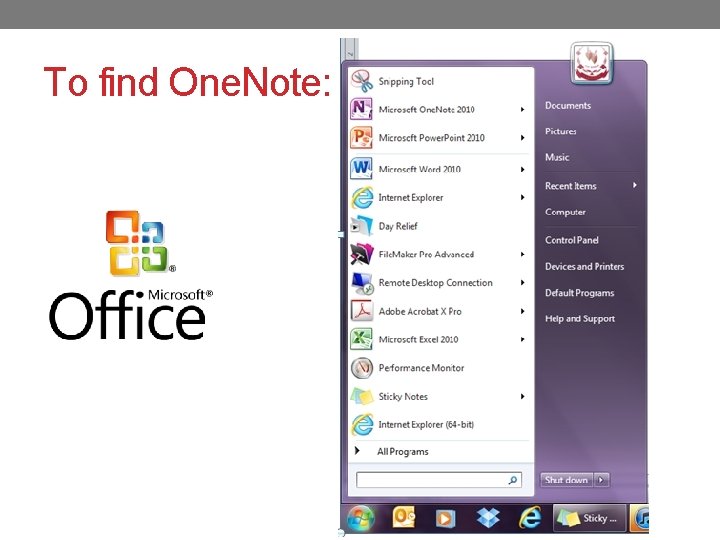
Task: Open Devices and Printers
Action: pyautogui.click(x=585, y=266)
